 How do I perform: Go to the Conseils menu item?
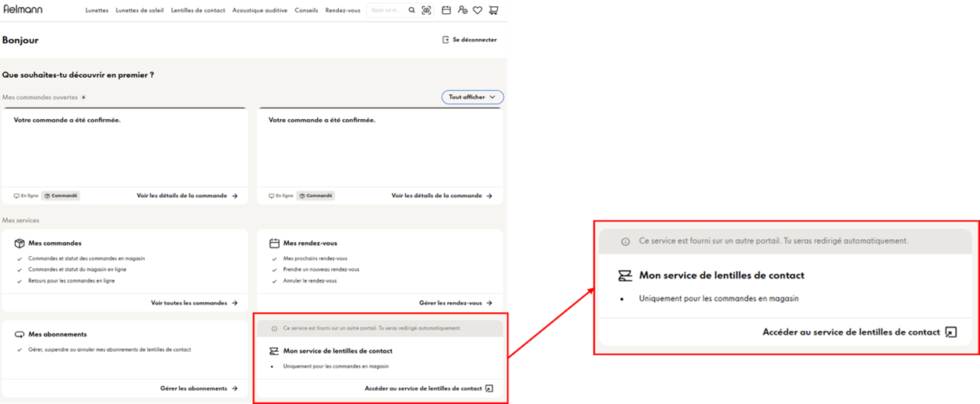(306, 11)
